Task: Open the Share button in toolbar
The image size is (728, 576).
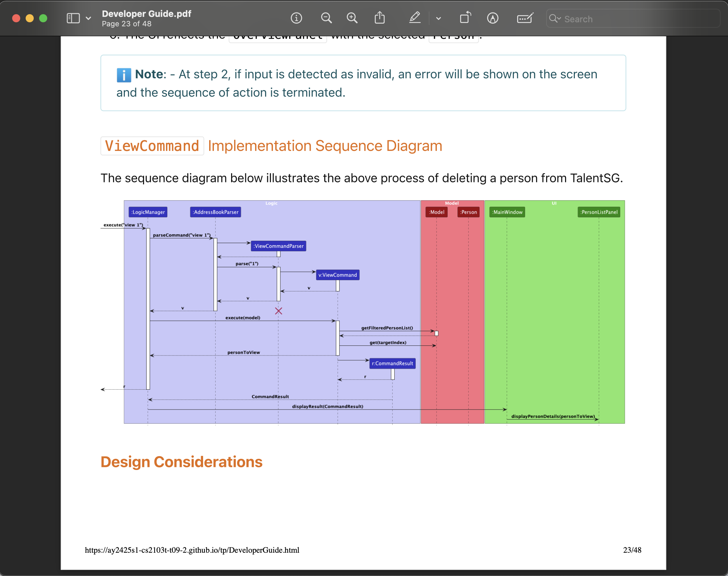Action: [380, 18]
